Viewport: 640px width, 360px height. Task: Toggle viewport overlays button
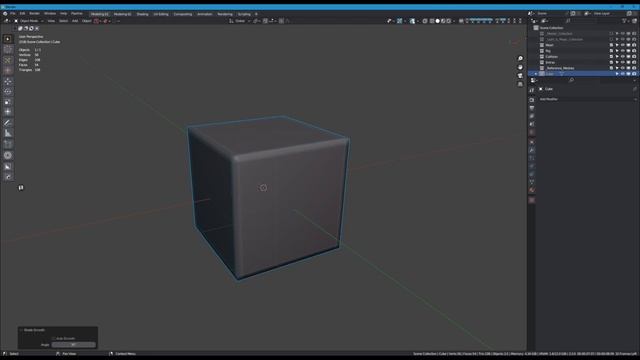pos(413,21)
